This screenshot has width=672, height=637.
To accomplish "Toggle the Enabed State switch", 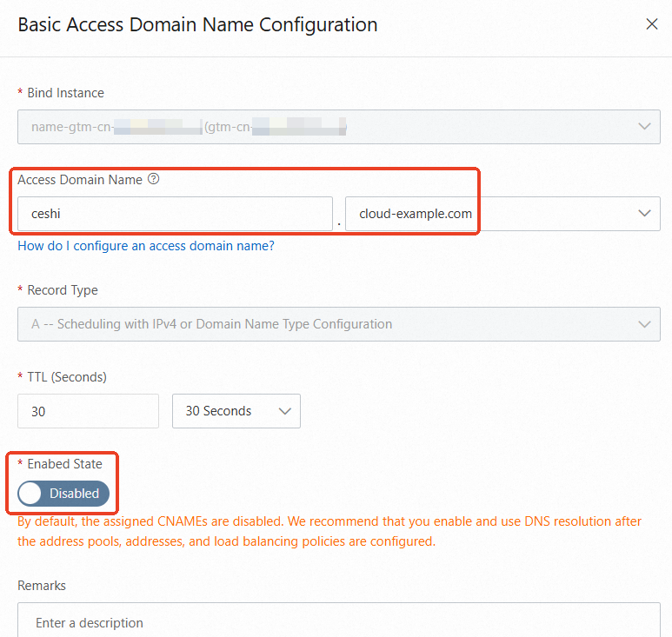I will (63, 494).
